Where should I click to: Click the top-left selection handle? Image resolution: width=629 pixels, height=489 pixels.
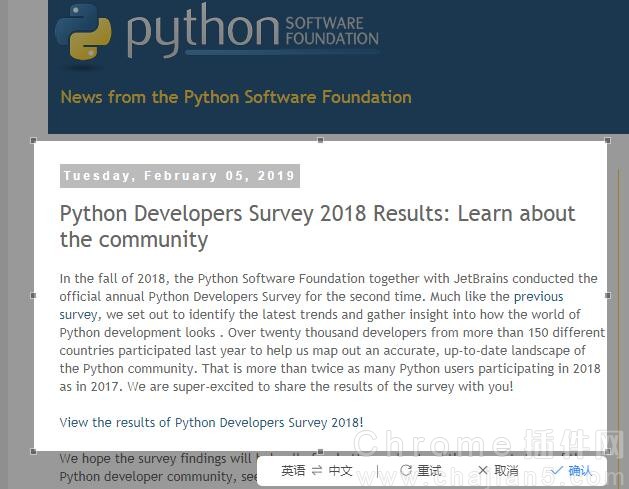pyautogui.click(x=33, y=140)
